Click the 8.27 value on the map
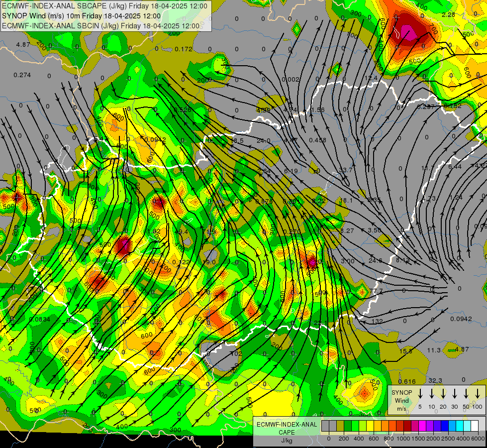 347,230
